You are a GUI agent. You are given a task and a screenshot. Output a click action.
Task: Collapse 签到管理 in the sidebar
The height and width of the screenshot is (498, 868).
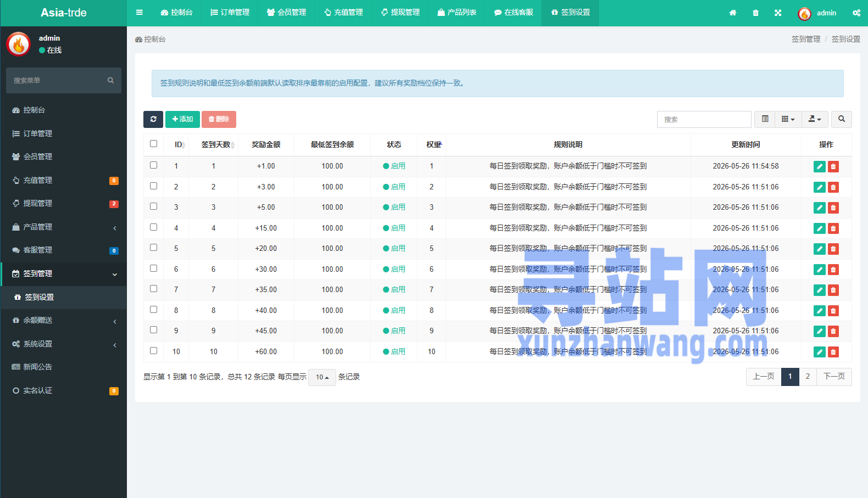(x=63, y=273)
